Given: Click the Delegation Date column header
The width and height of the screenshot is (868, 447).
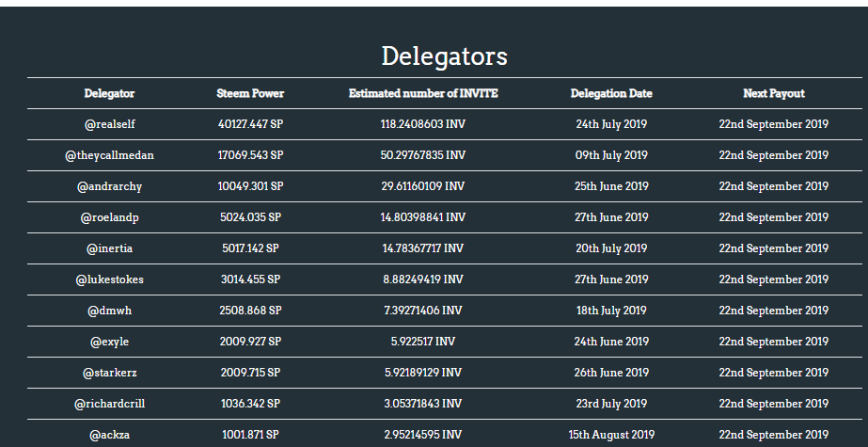Looking at the screenshot, I should click(x=611, y=93).
